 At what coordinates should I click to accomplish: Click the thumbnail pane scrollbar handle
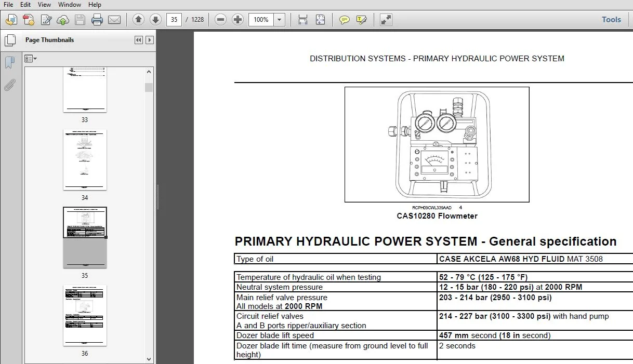[x=149, y=87]
